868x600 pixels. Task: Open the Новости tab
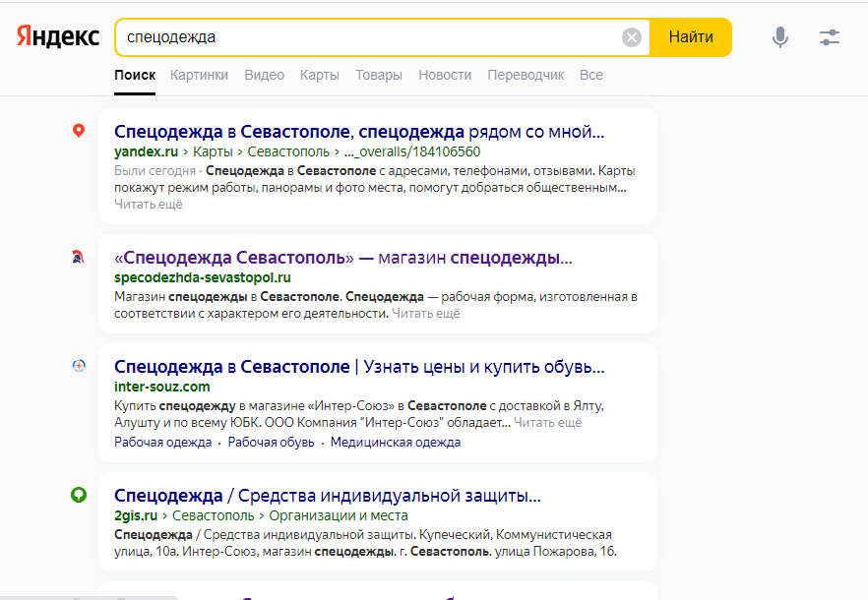coord(445,75)
